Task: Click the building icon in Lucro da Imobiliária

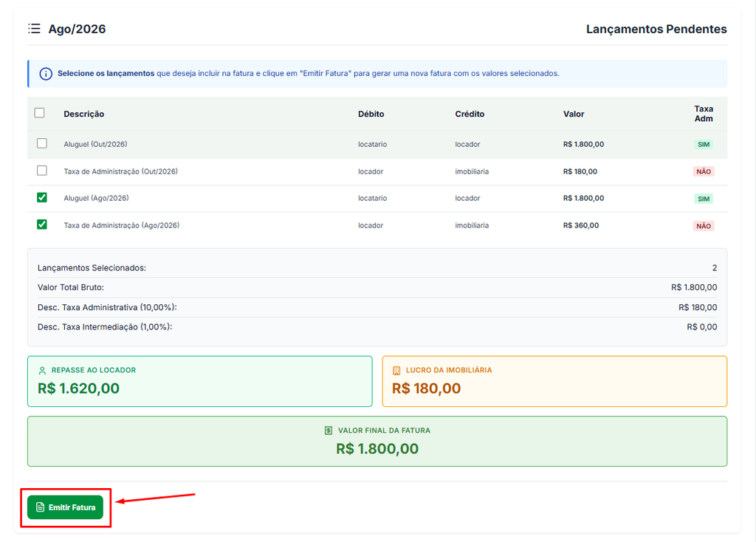Action: (396, 371)
